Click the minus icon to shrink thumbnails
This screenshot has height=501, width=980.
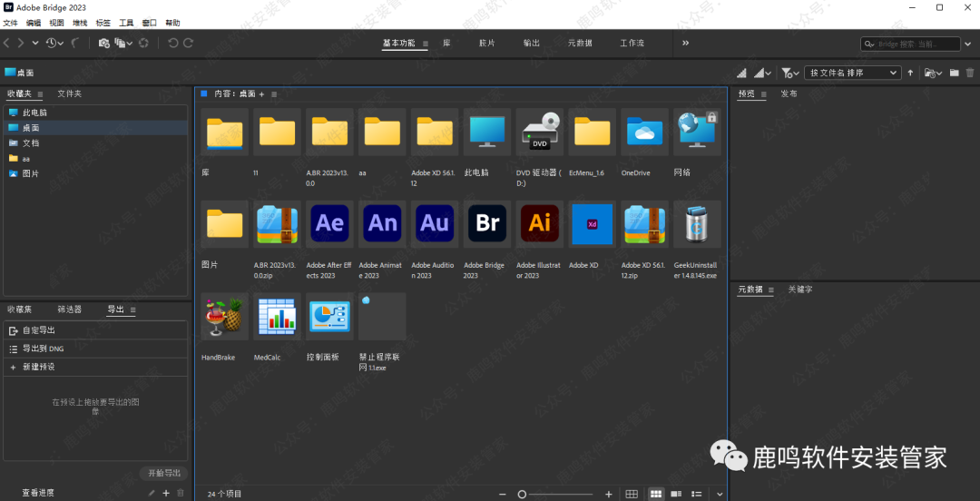click(503, 494)
